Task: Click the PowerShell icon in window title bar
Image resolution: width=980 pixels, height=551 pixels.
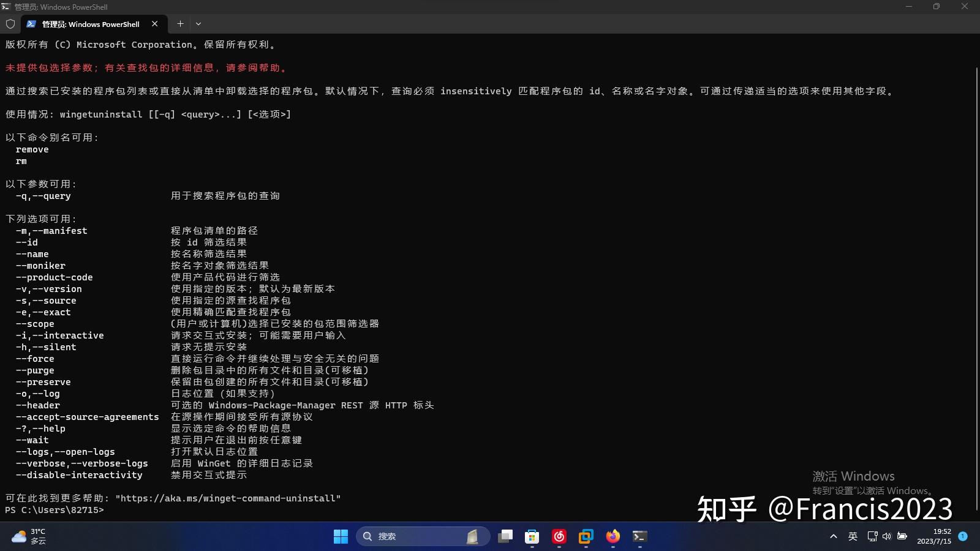Action: click(6, 7)
